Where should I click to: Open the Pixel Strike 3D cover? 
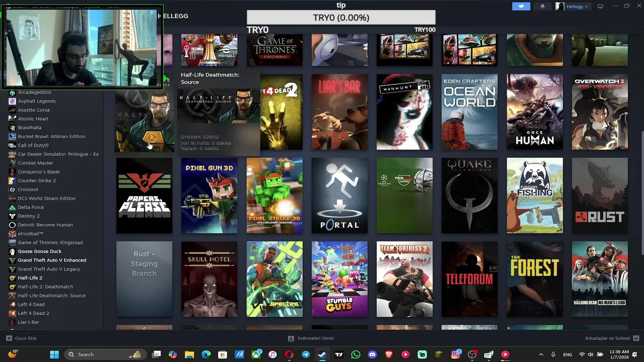[x=275, y=196]
